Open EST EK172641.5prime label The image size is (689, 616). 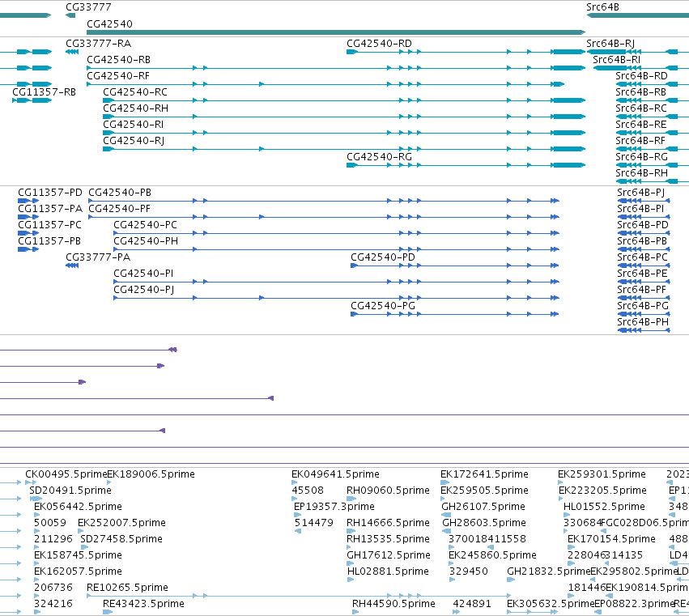tap(484, 474)
